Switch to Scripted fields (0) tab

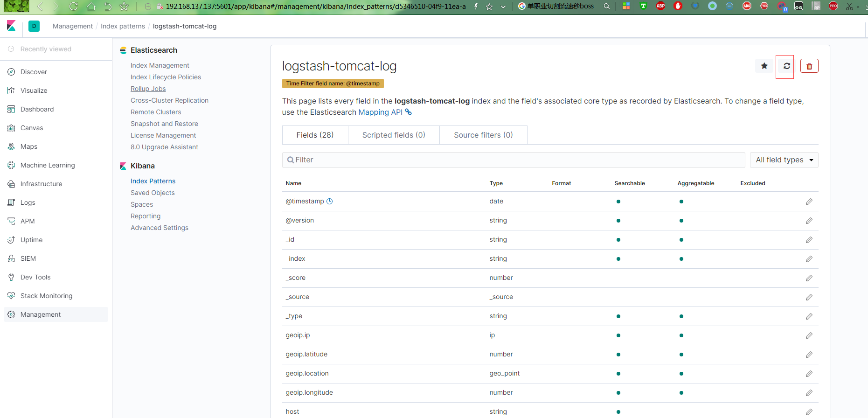tap(394, 135)
